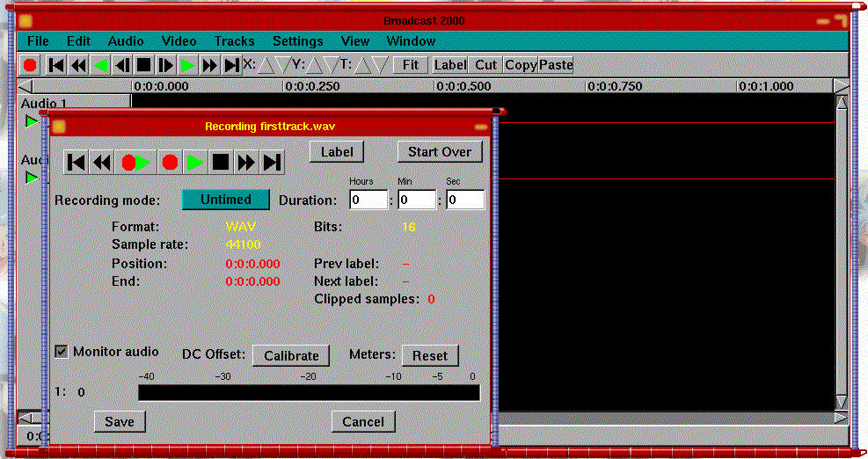The height and width of the screenshot is (459, 868).
Task: Open the Audio menu
Action: (126, 41)
